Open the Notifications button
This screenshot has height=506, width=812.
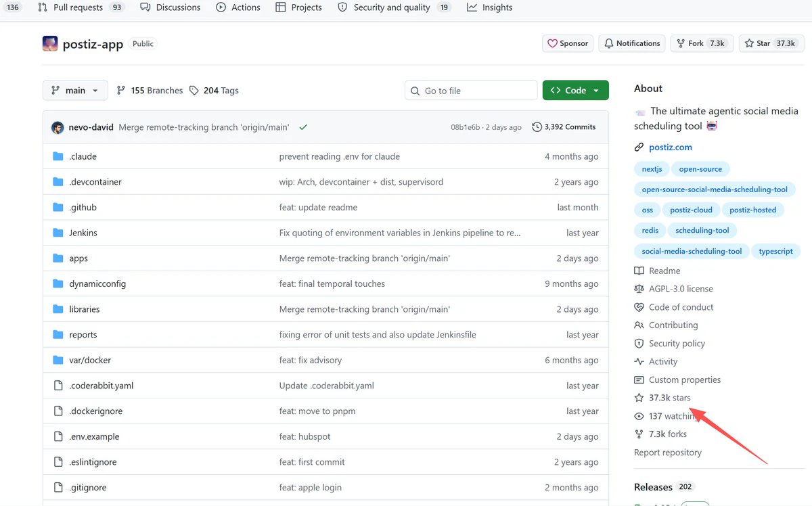click(631, 43)
